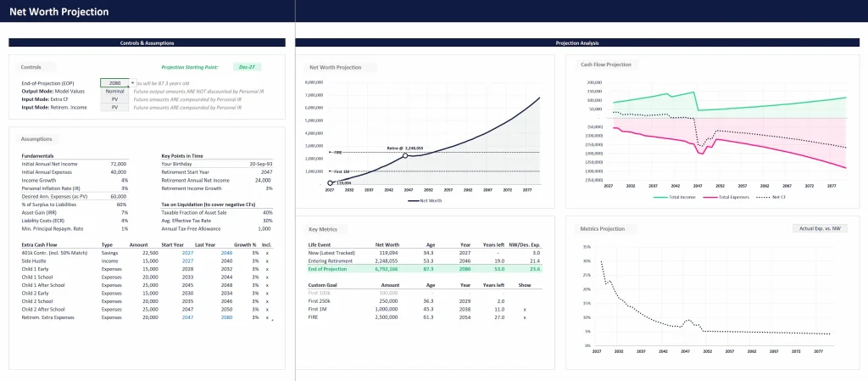Select the Output Mode Nominal cell
Viewport: 868px width, 381px height.
point(114,91)
